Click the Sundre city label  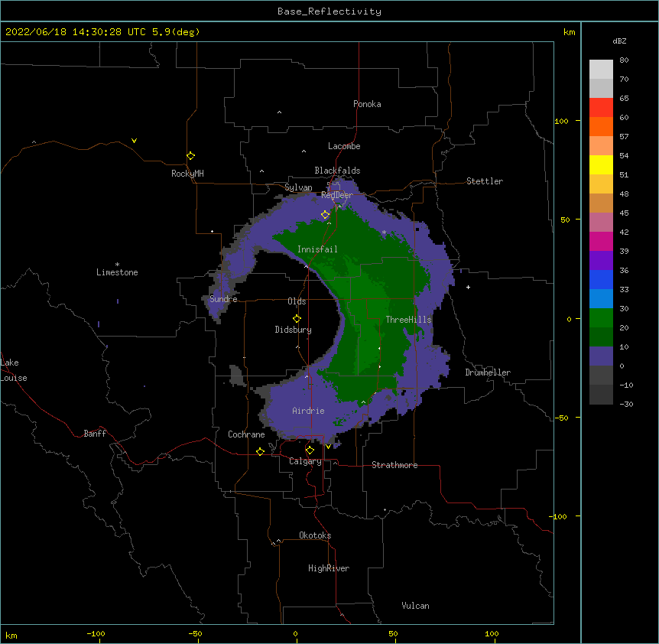click(x=223, y=299)
